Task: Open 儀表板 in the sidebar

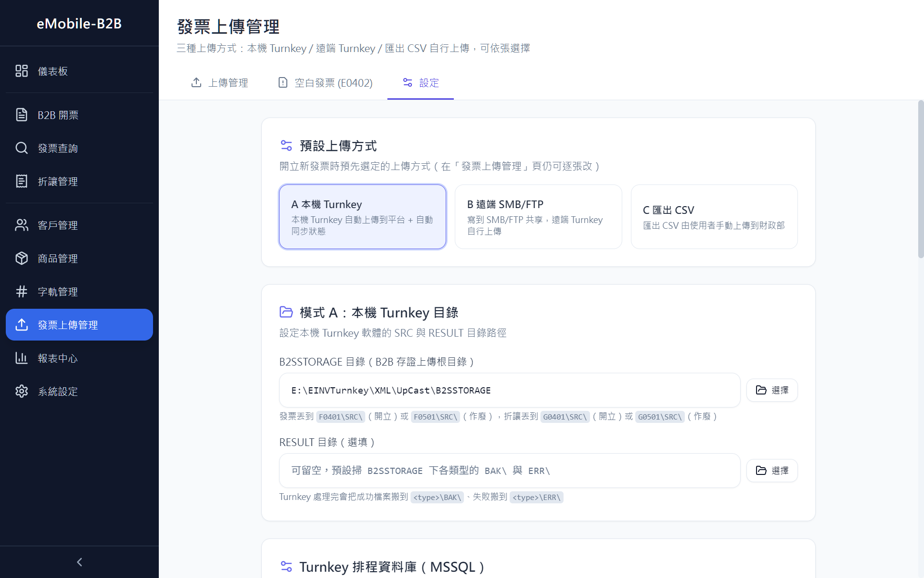Action: coord(79,71)
